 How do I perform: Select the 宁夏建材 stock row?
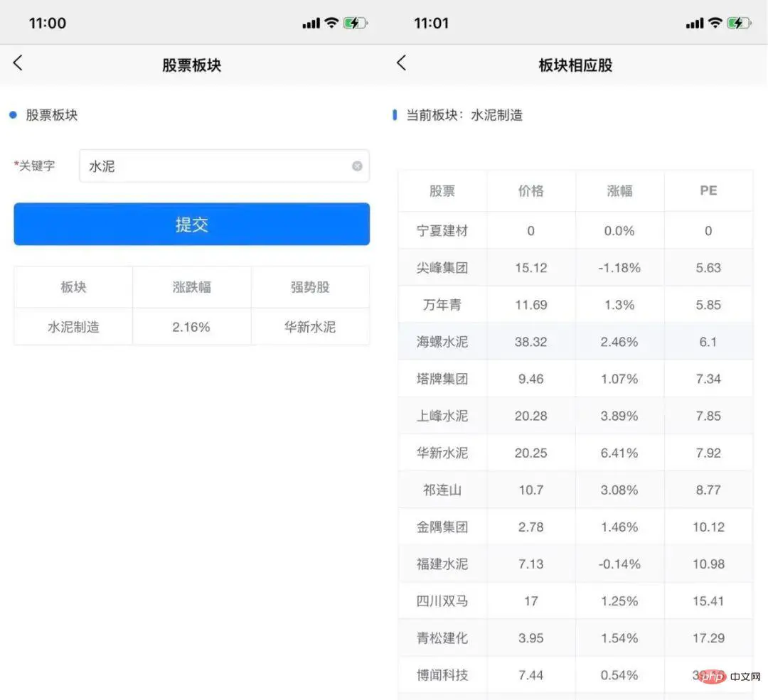click(575, 230)
